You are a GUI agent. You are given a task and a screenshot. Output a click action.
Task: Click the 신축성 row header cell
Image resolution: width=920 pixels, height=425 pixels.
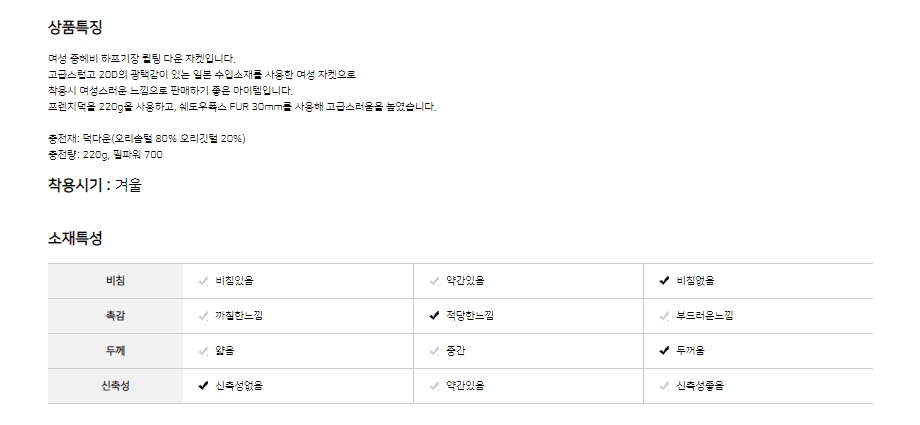tap(115, 386)
